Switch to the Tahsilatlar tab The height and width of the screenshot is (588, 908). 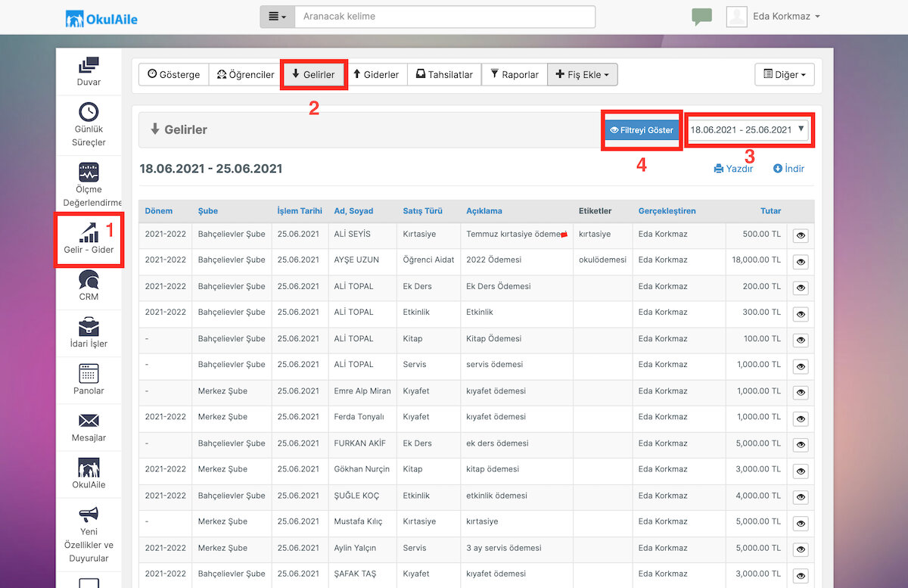click(x=444, y=74)
